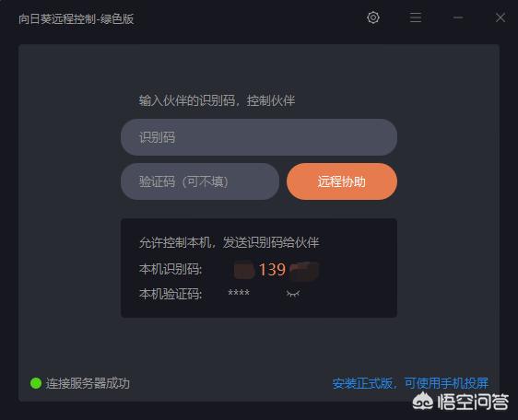Click the orange 远程协助 button
This screenshot has height=420, width=518.
[342, 181]
